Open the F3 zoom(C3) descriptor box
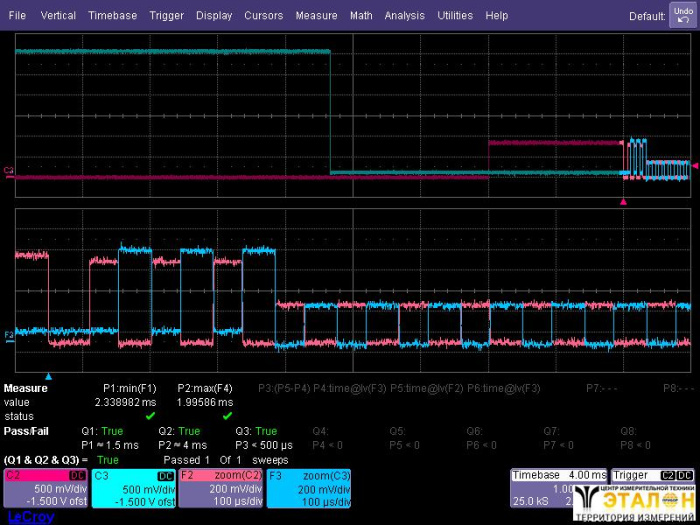 click(x=310, y=488)
